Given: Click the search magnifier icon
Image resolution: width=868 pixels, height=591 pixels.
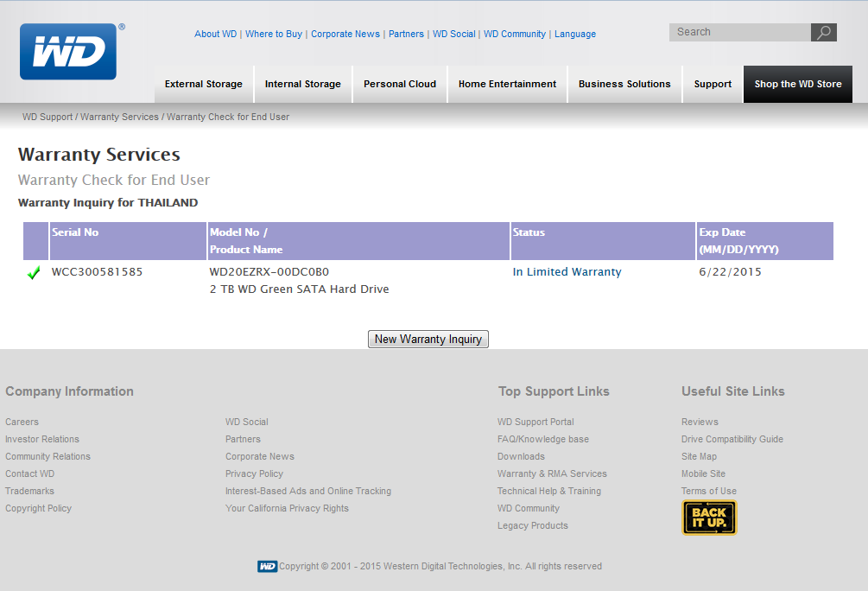Looking at the screenshot, I should click(824, 32).
